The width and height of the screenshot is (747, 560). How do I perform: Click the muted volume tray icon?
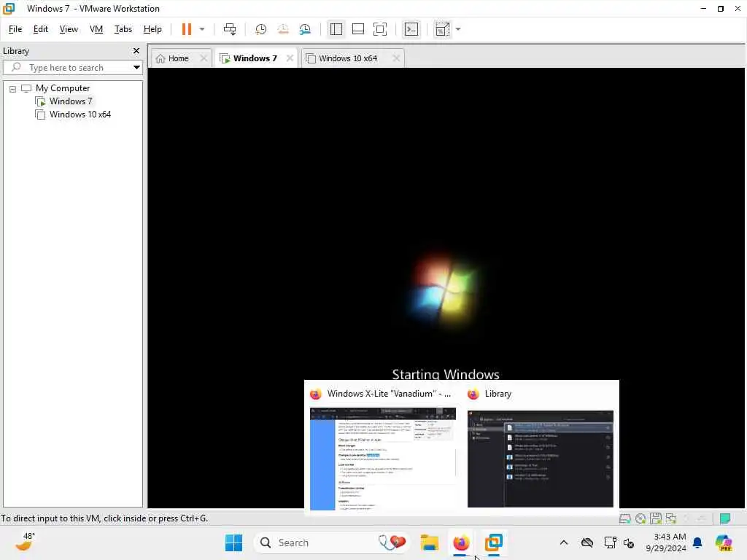[629, 542]
